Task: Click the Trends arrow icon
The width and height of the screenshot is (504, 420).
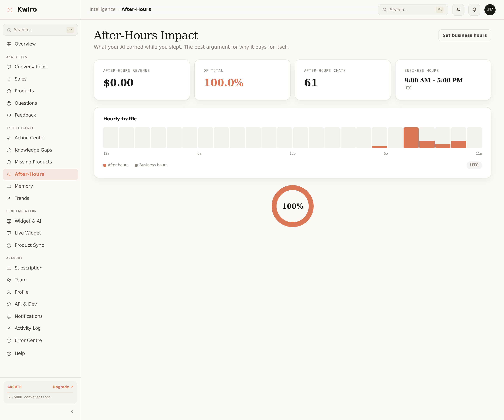Action: click(9, 198)
